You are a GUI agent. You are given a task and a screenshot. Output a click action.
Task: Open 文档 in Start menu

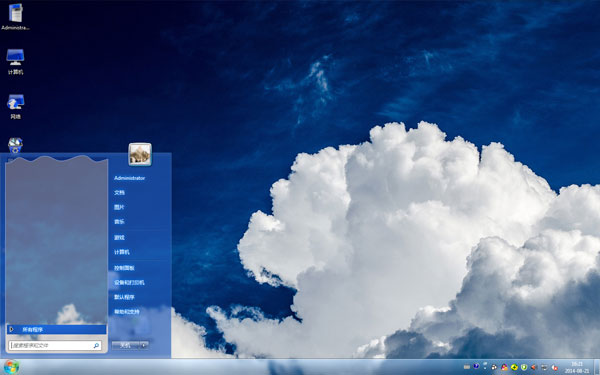coord(119,192)
